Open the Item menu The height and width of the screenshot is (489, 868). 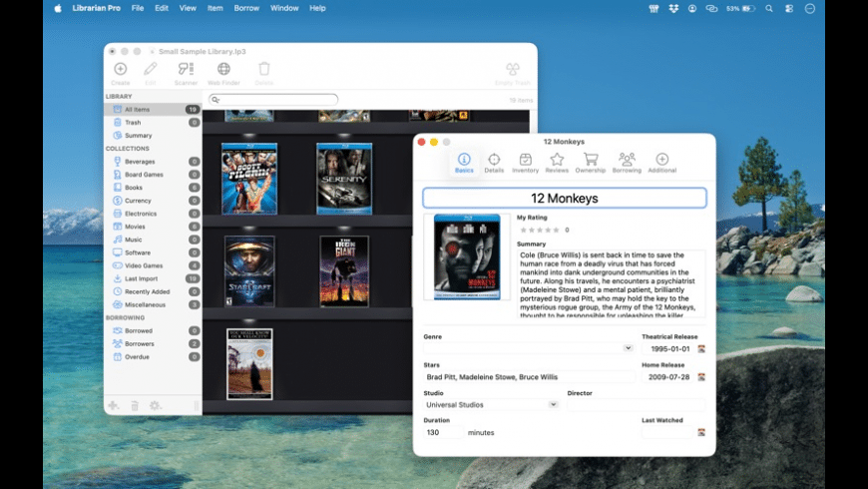215,8
